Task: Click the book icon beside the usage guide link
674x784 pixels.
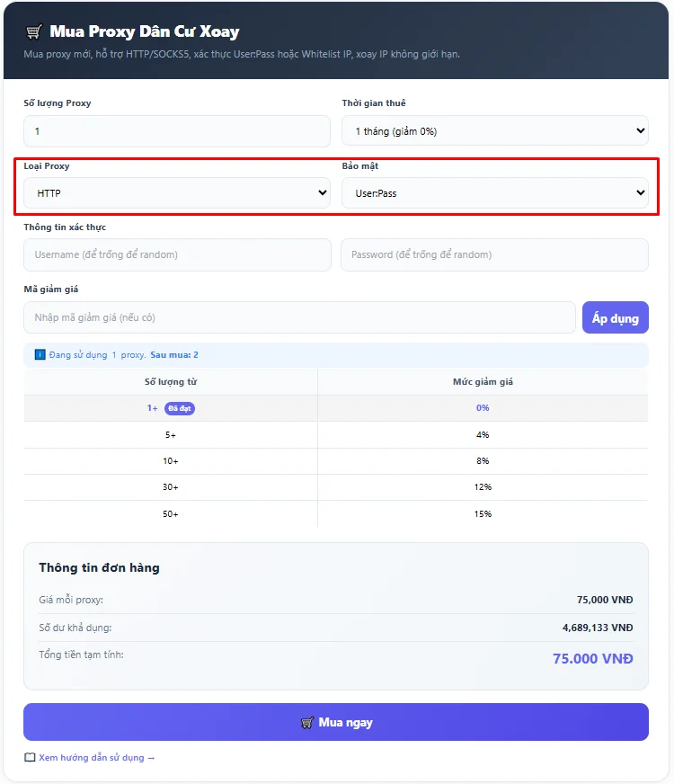Action: click(30, 758)
